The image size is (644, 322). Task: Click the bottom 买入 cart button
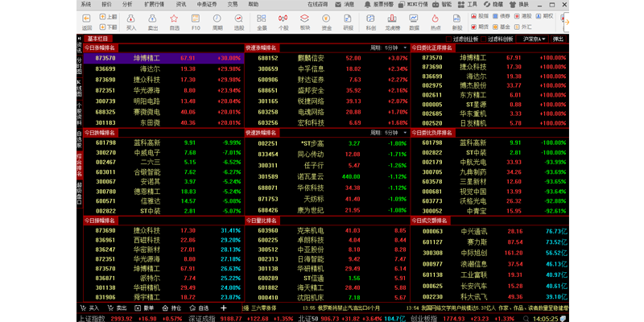89,308
